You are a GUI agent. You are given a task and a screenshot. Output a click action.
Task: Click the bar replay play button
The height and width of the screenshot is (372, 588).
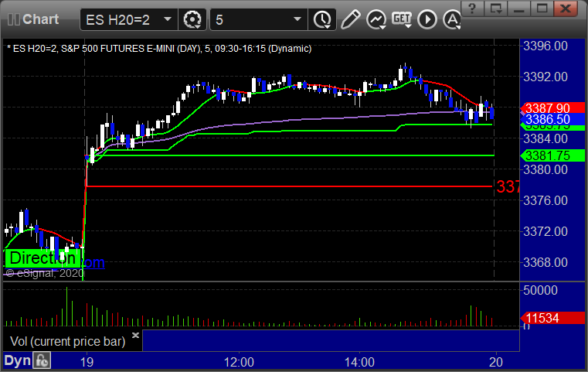427,19
